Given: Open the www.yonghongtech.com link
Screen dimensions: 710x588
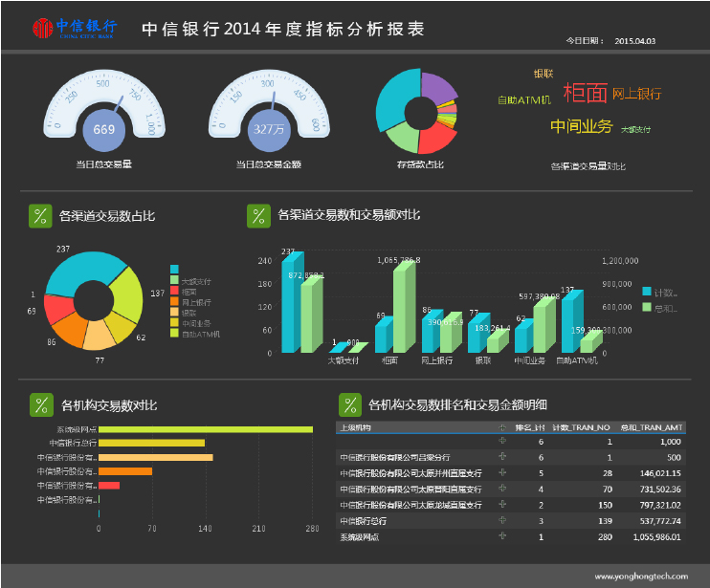Looking at the screenshot, I should pos(641,577).
